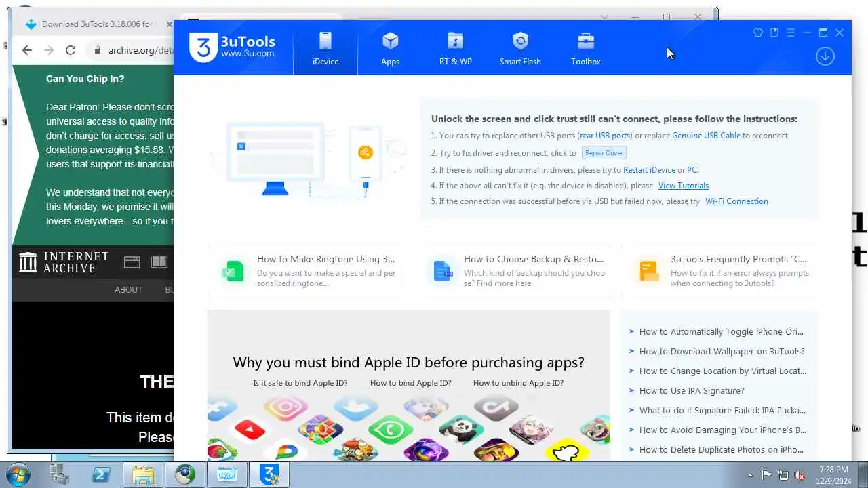Click the feedback note icon in title bar

click(774, 33)
